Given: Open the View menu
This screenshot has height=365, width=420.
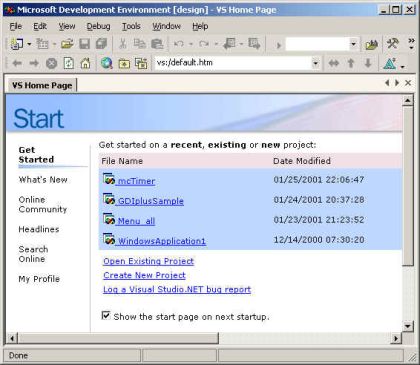Looking at the screenshot, I should [x=67, y=26].
